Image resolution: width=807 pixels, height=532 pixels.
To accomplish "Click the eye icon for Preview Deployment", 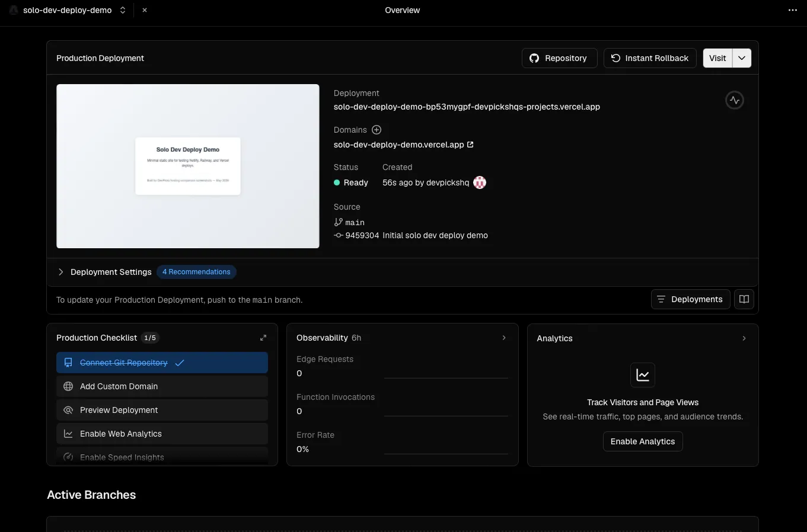I will pyautogui.click(x=68, y=410).
